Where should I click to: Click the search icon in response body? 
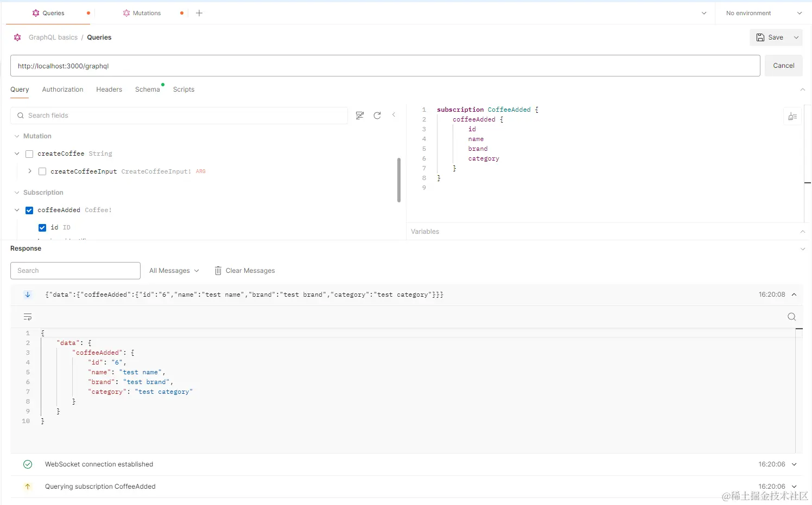[x=791, y=317]
